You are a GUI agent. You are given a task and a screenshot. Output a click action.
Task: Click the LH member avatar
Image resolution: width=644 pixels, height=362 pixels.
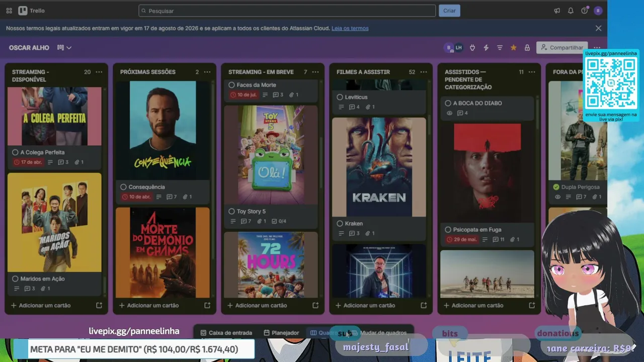pyautogui.click(x=458, y=48)
